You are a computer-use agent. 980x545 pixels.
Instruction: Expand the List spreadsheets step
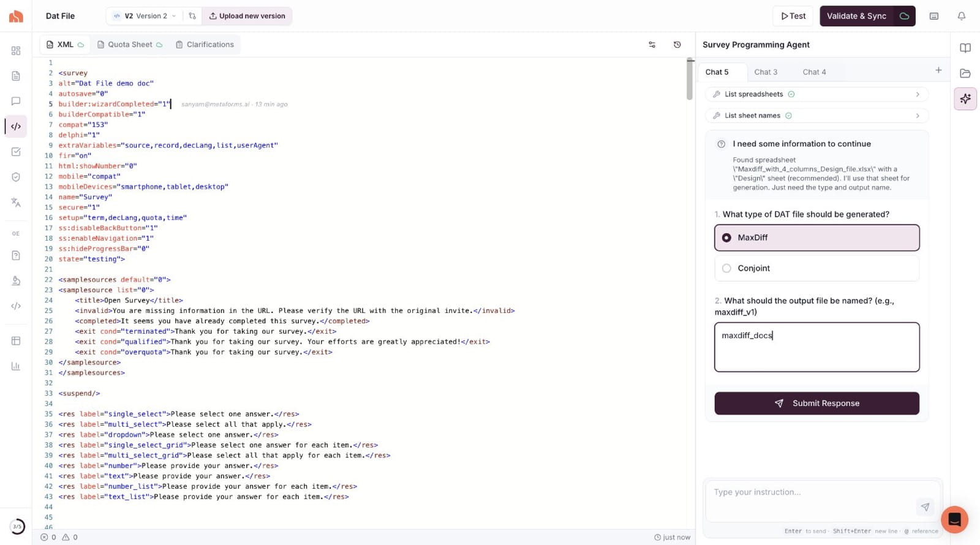point(816,94)
